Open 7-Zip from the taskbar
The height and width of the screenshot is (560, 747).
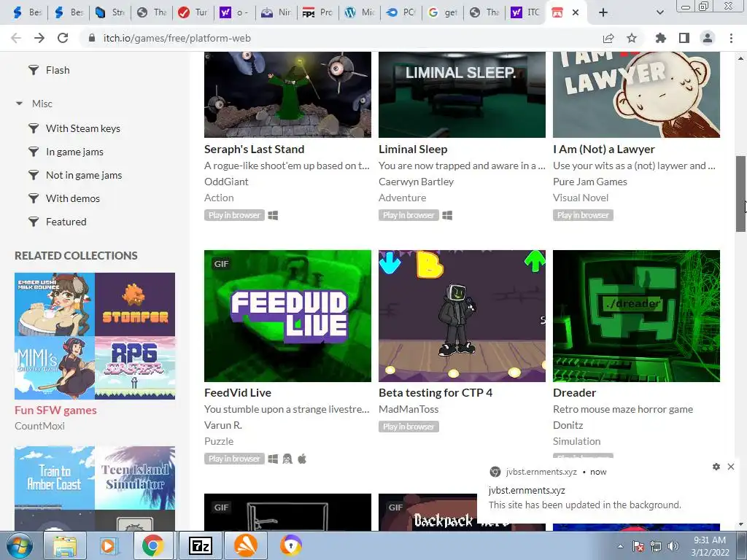point(200,545)
